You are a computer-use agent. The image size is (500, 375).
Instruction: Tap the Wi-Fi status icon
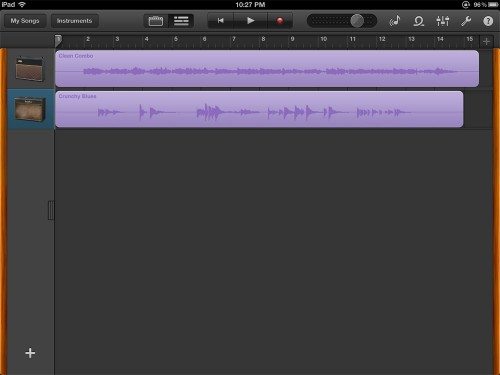pyautogui.click(x=22, y=5)
